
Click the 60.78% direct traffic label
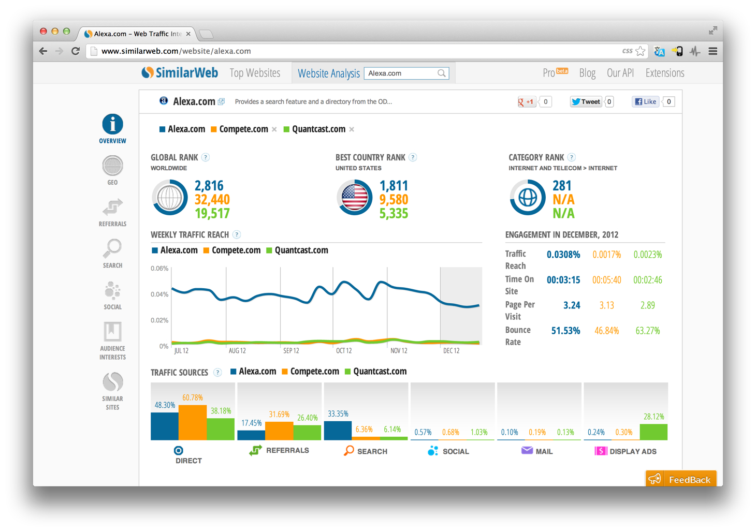[x=193, y=398]
